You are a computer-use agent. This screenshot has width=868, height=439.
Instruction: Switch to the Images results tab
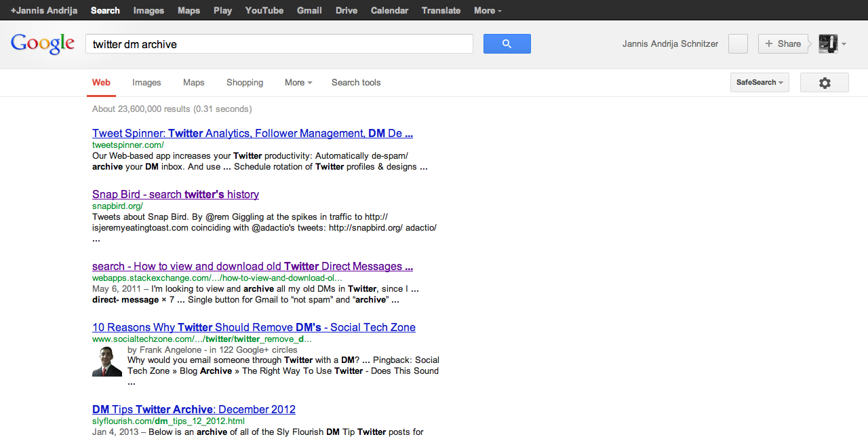click(x=146, y=82)
